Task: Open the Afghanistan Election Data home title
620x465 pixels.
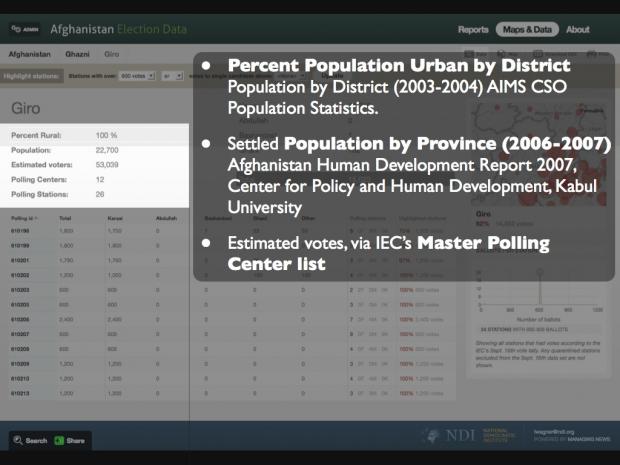Action: click(118, 29)
